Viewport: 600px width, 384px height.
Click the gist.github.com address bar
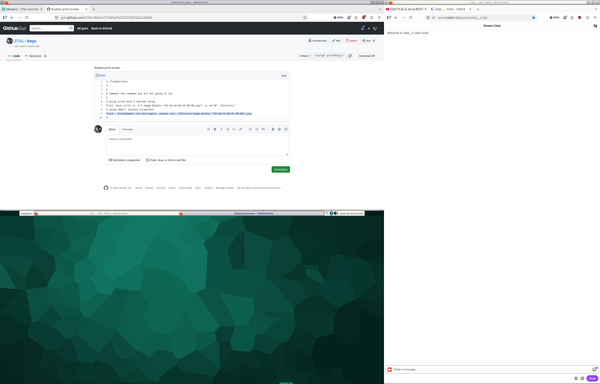point(180,18)
